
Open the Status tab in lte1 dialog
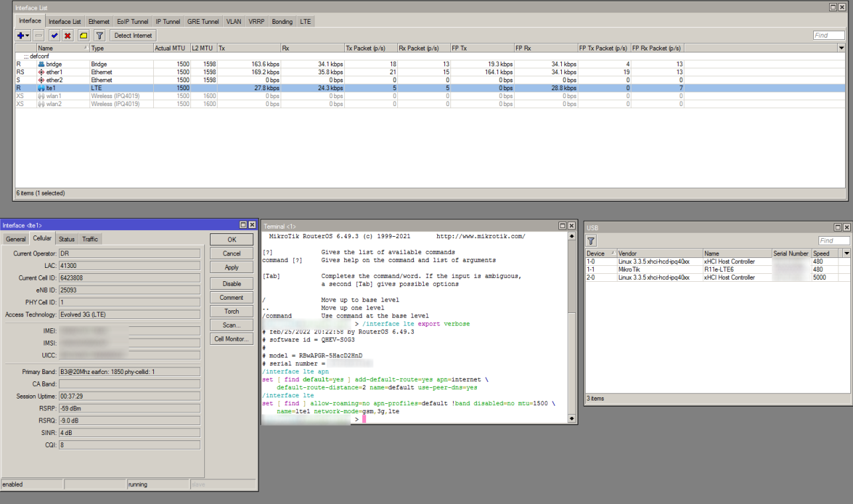pyautogui.click(x=66, y=239)
